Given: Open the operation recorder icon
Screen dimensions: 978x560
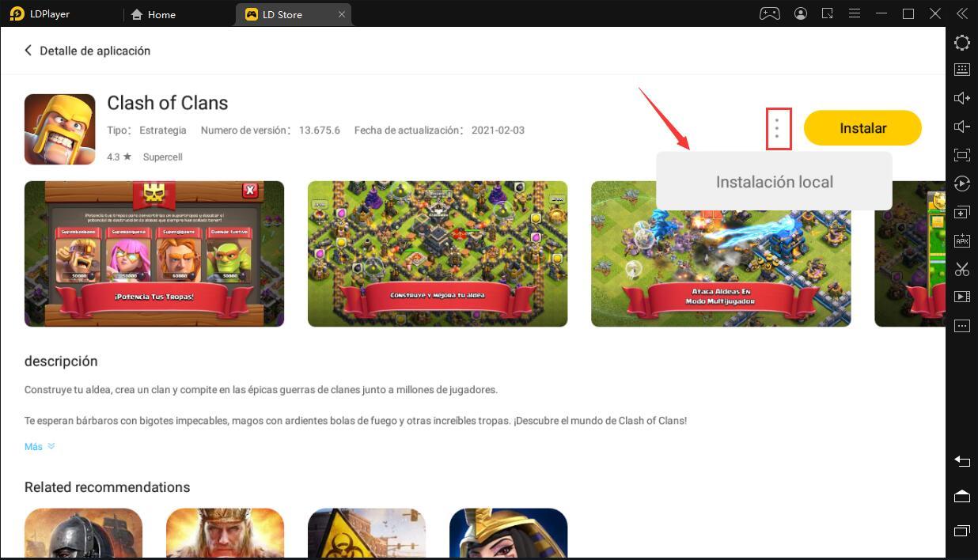Looking at the screenshot, I should 962,184.
